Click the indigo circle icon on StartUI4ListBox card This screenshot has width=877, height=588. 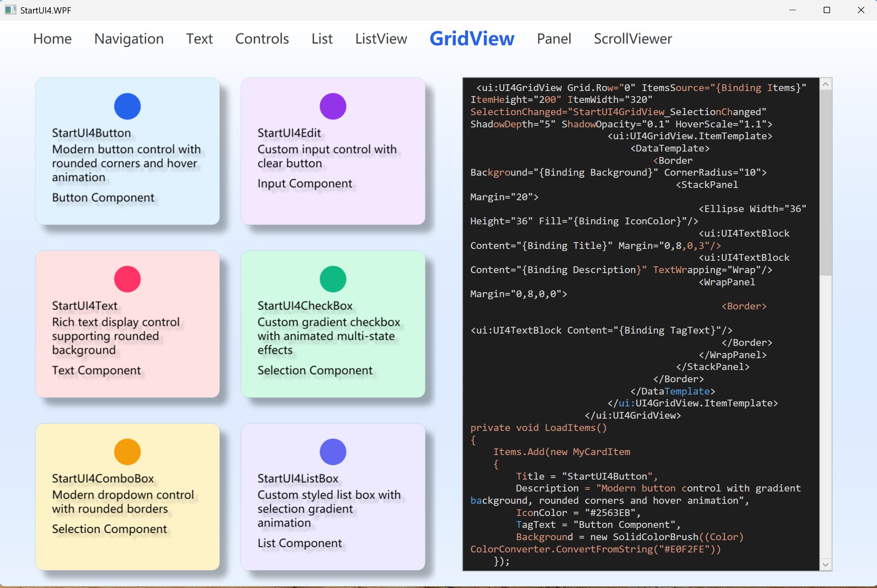point(333,452)
